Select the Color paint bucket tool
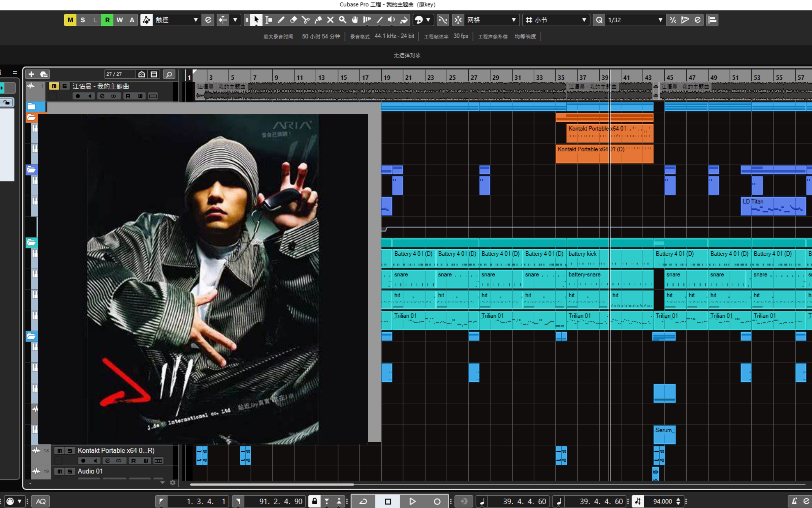 [404, 20]
